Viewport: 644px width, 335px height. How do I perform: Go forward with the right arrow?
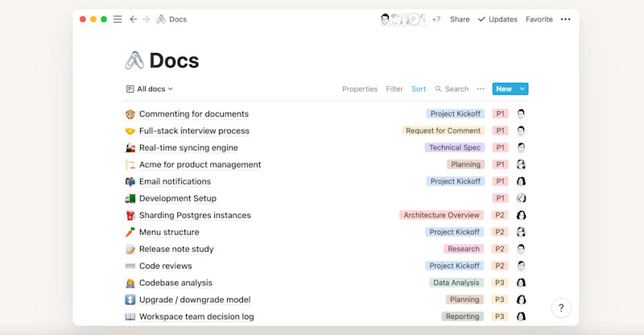[146, 19]
